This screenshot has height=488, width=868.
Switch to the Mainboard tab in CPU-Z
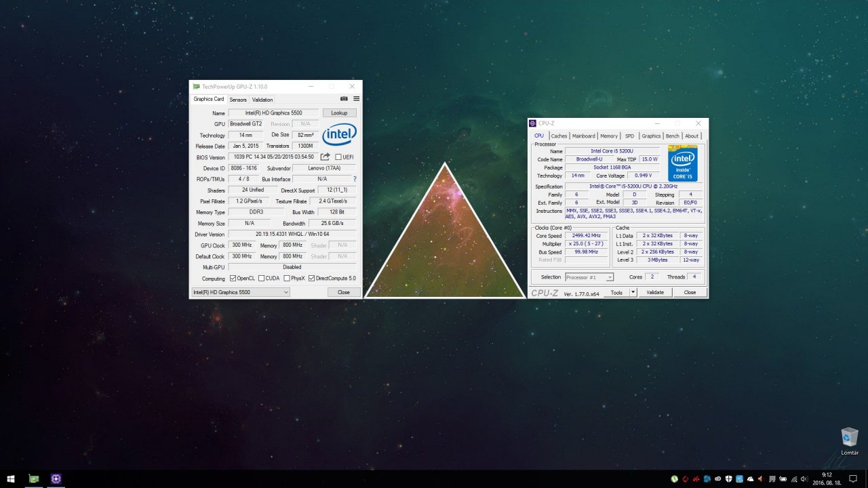tap(583, 136)
